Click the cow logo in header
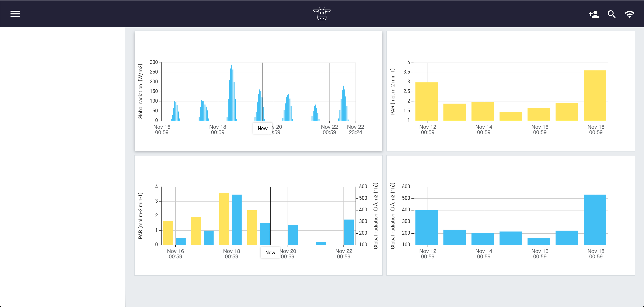Viewport: 644px width, 307px height. 322,14
